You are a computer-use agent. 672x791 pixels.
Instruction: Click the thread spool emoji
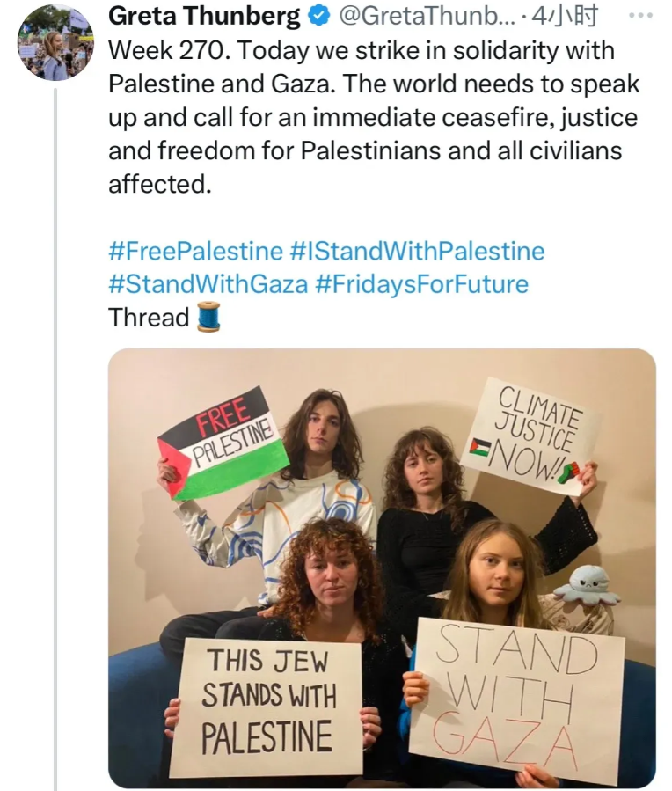coord(208,317)
